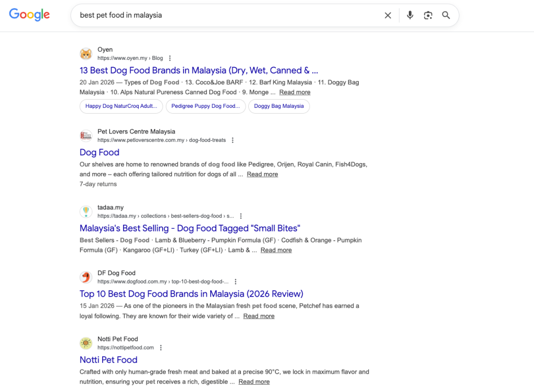The image size is (534, 392).
Task: Start voice search with microphone icon
Action: (410, 16)
